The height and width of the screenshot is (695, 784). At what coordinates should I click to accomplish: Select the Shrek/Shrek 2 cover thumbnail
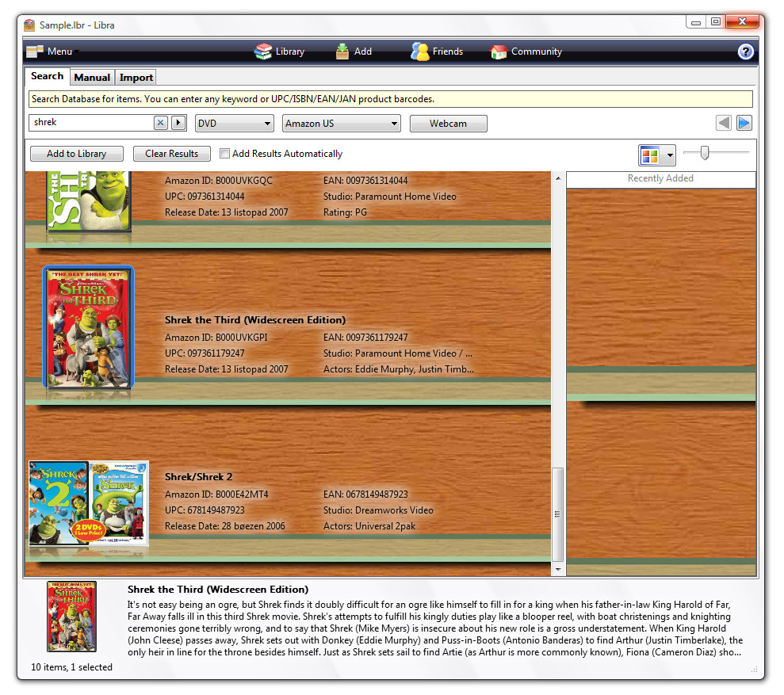[89, 503]
